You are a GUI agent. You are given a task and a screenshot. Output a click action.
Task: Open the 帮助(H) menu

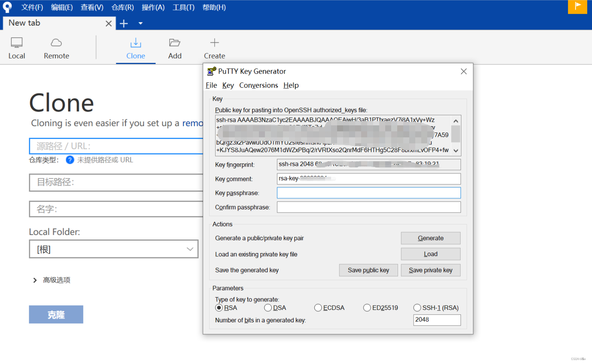point(214,7)
